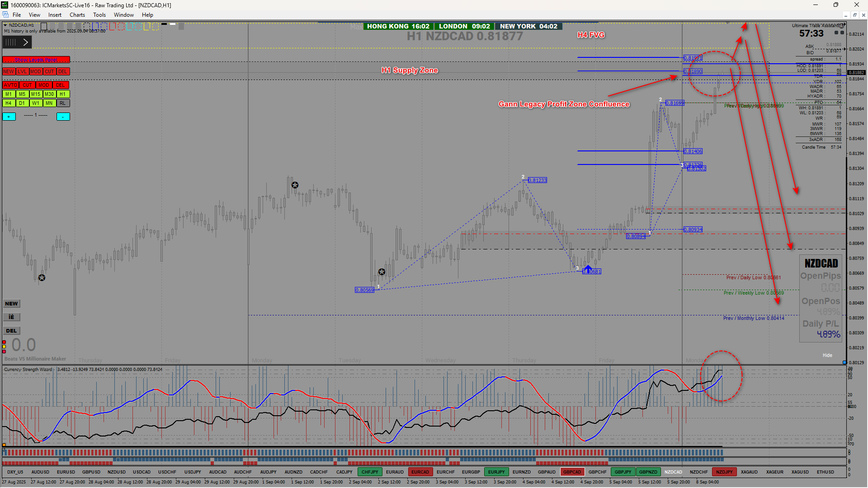Click the Hide link on the NZDCAD panel

point(827,355)
